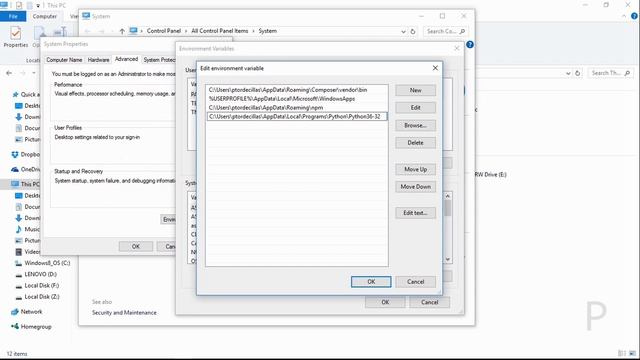The image size is (640, 360).
Task: Open help icon in System window
Action: tap(470, 44)
